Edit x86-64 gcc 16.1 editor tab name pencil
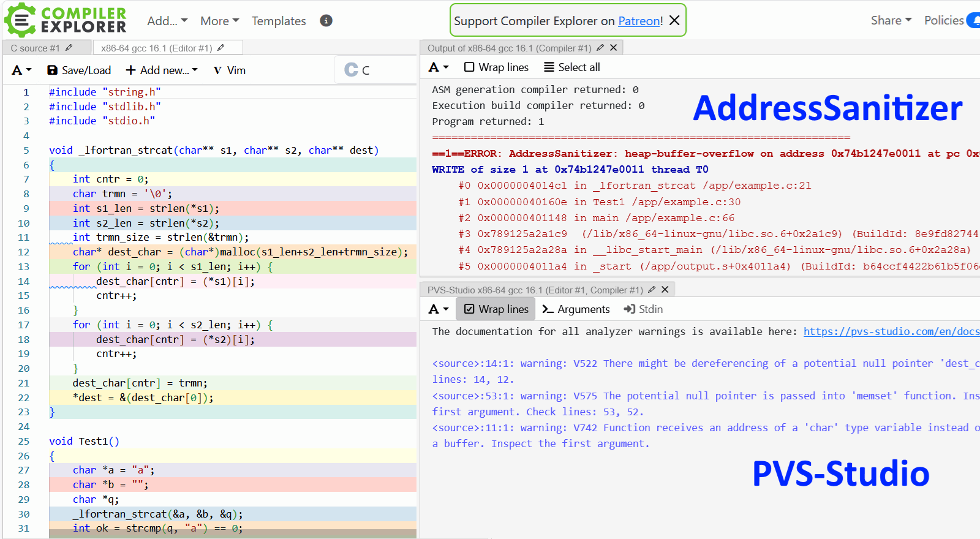The width and height of the screenshot is (980, 539). coord(221,48)
